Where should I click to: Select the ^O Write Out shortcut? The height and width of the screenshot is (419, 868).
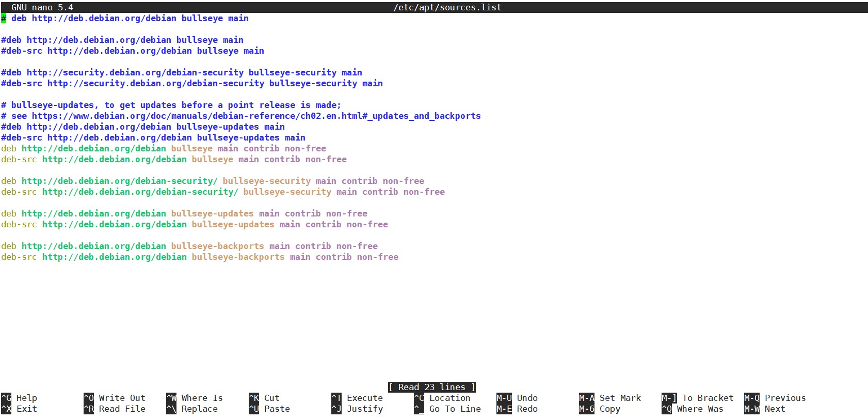pos(115,398)
